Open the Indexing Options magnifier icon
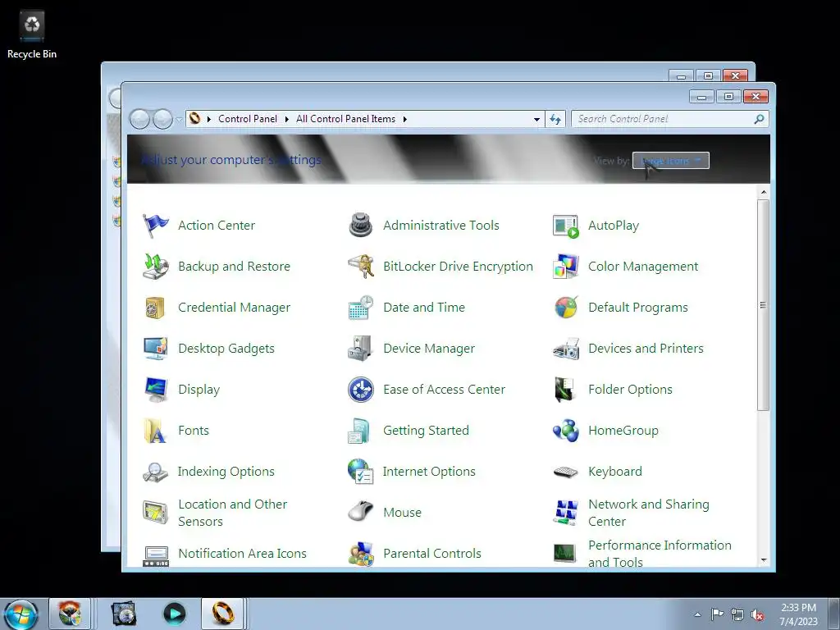 (155, 472)
